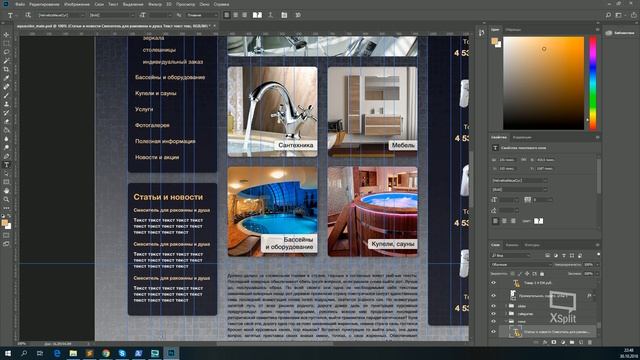Viewport: 640px width, 360px height.
Task: Select the History Brush tool
Action: pyautogui.click(x=6, y=113)
